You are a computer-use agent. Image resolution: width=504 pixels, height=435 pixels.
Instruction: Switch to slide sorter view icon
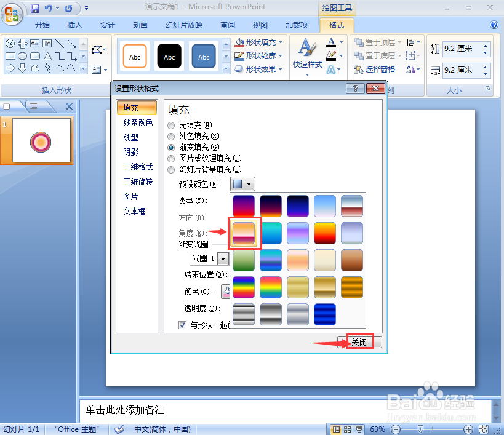pyautogui.click(x=348, y=429)
